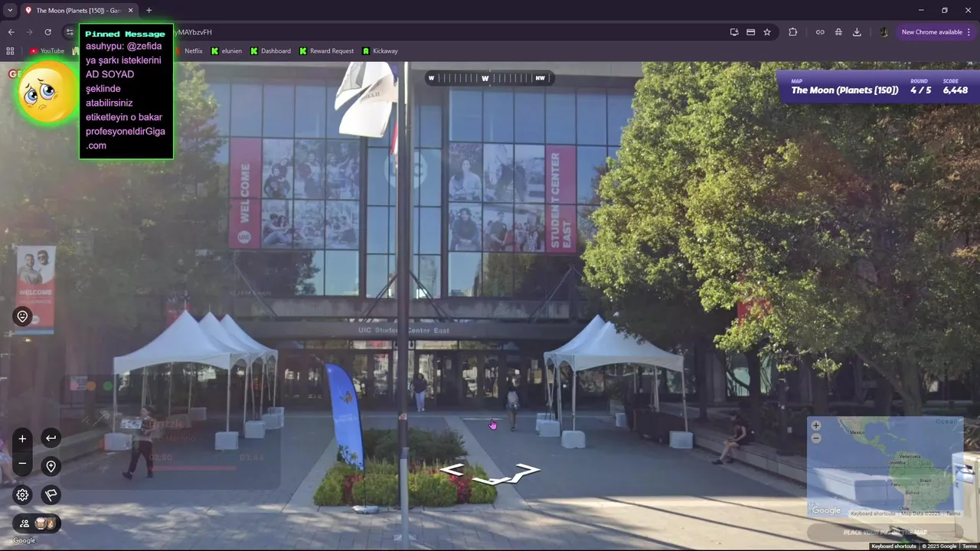
Task: Open site information icon in address bar
Action: [69, 32]
